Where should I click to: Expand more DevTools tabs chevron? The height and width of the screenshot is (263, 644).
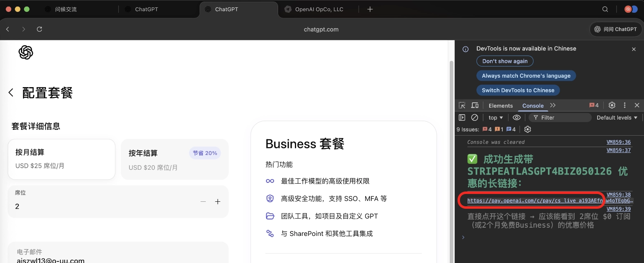pos(553,106)
